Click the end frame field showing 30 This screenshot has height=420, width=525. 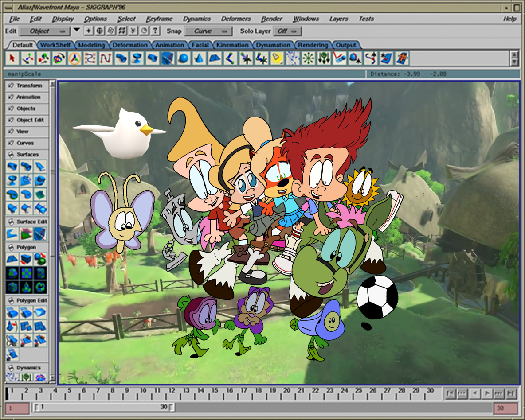click(505, 408)
